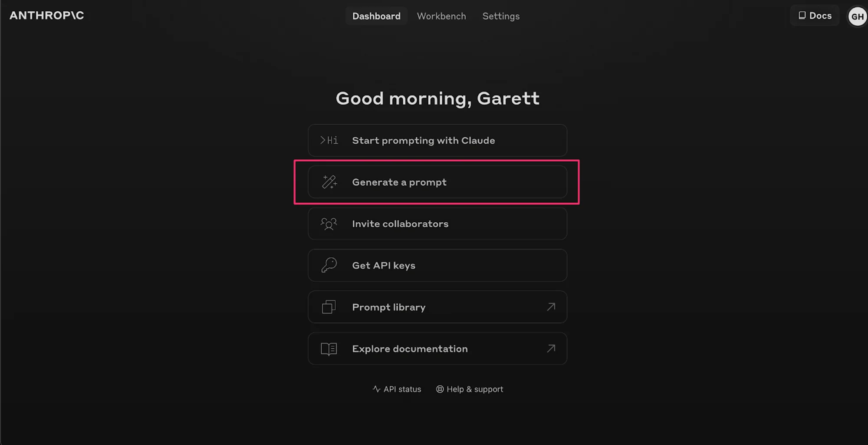This screenshot has width=868, height=445.
Task: Open the Prompt library link
Action: [437, 307]
